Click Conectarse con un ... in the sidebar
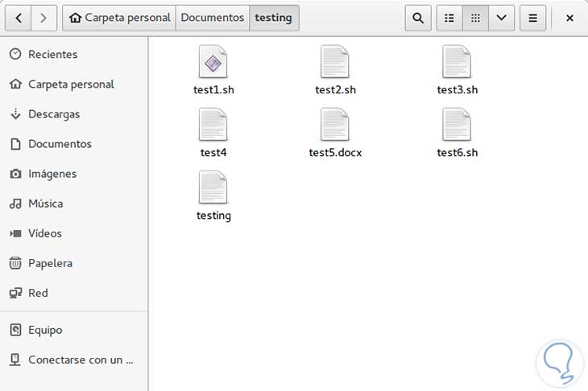The image size is (588, 391). 74,360
